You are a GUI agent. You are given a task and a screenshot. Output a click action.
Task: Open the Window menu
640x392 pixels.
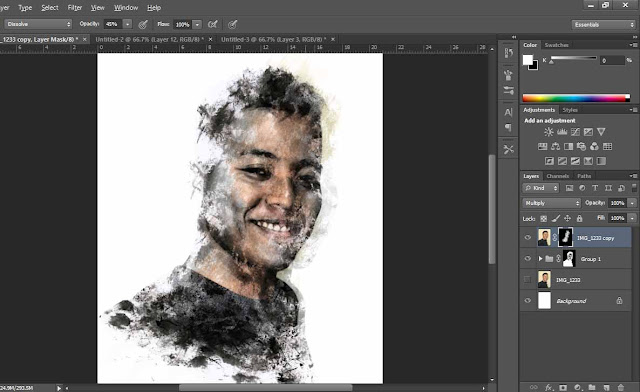(126, 8)
